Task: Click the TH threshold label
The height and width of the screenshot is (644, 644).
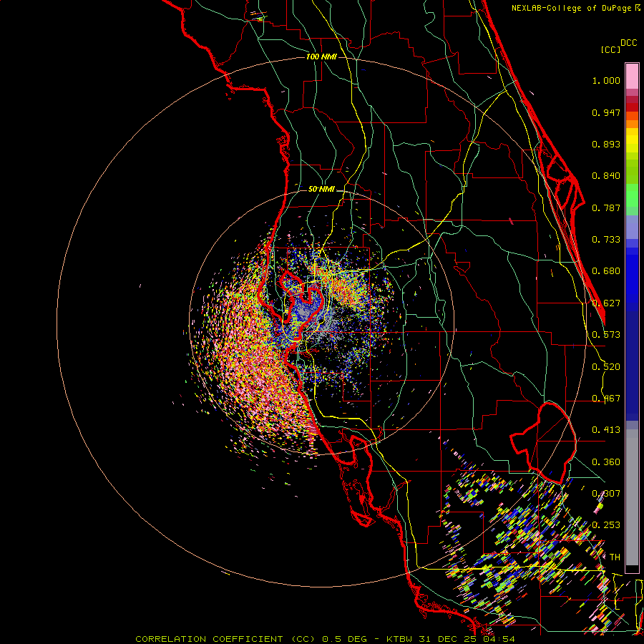Action: 615,557
